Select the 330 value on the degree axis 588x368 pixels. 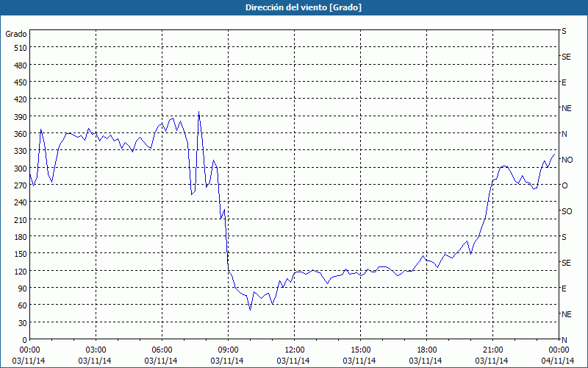pyautogui.click(x=21, y=151)
